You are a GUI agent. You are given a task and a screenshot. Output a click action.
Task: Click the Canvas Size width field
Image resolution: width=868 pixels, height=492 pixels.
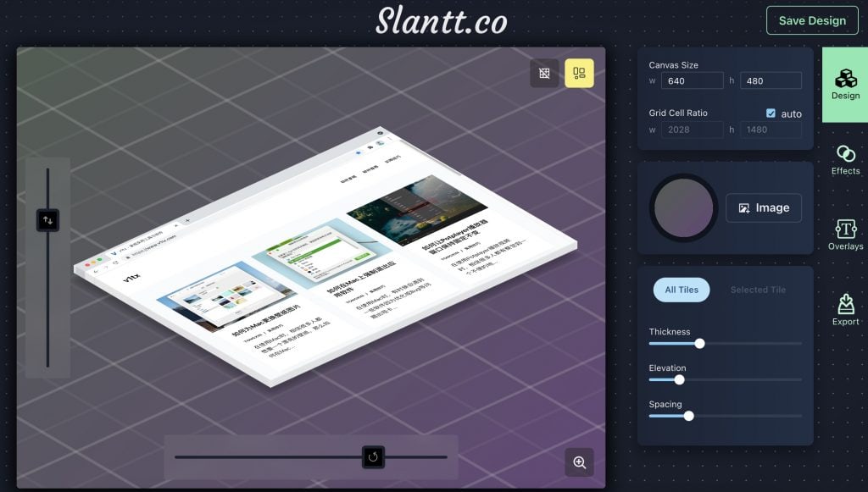pyautogui.click(x=692, y=80)
